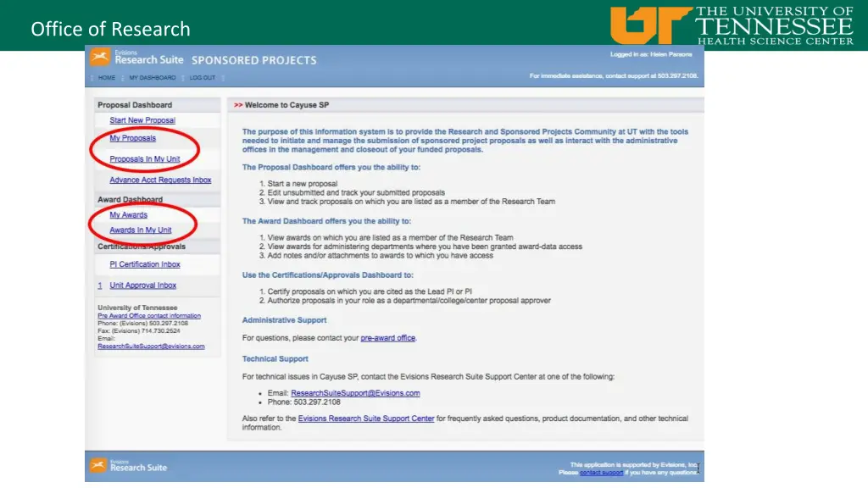Click the Welcome to Cayuse SP heading
Image resolution: width=868 pixels, height=488 pixels.
click(x=287, y=105)
